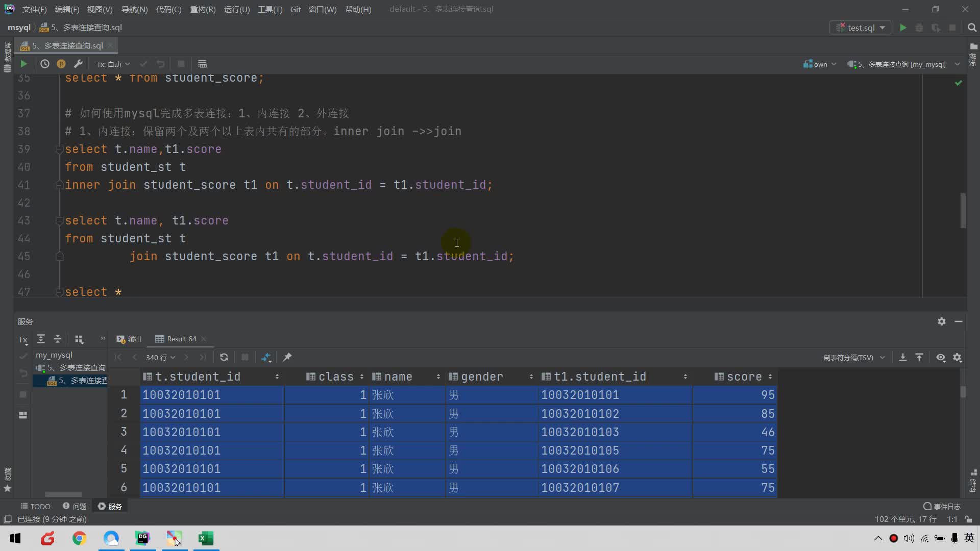The image size is (980, 551).
Task: Minimize the services panel
Action: point(959,321)
